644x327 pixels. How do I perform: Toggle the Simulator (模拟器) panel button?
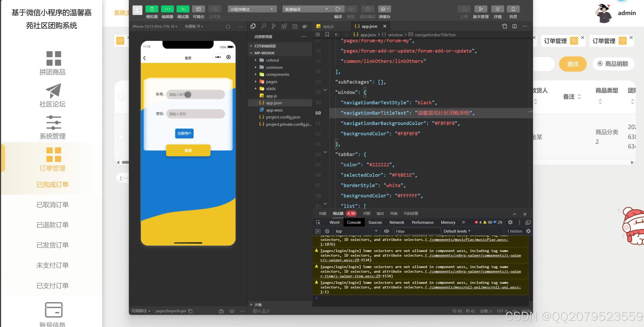[152, 9]
